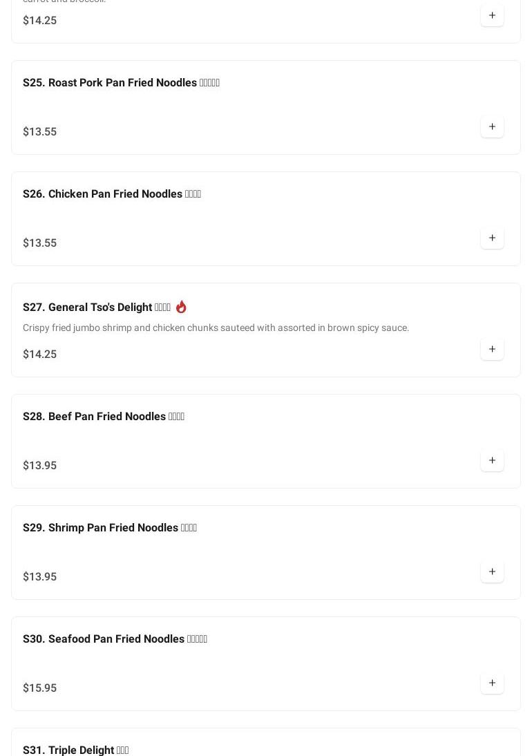Viewport: 532px width, 756px height.
Task: Add the $14.25 item above S25 to cart
Action: tap(492, 15)
